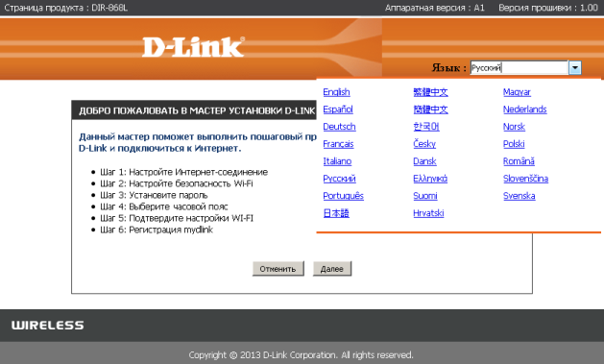Click the Русский language input field

(x=519, y=68)
